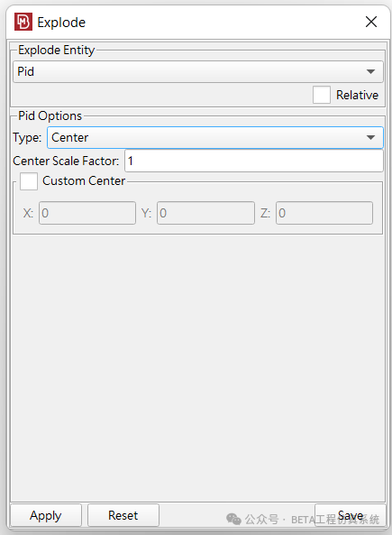Screen dimensions: 392x535
Task: Toggle the Custom Center checkbox
Action: (29, 180)
